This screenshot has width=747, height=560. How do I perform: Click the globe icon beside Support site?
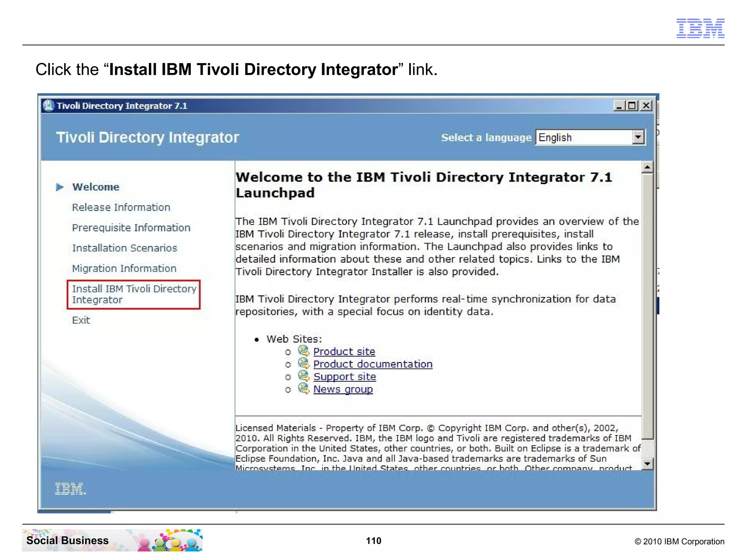pyautogui.click(x=303, y=376)
